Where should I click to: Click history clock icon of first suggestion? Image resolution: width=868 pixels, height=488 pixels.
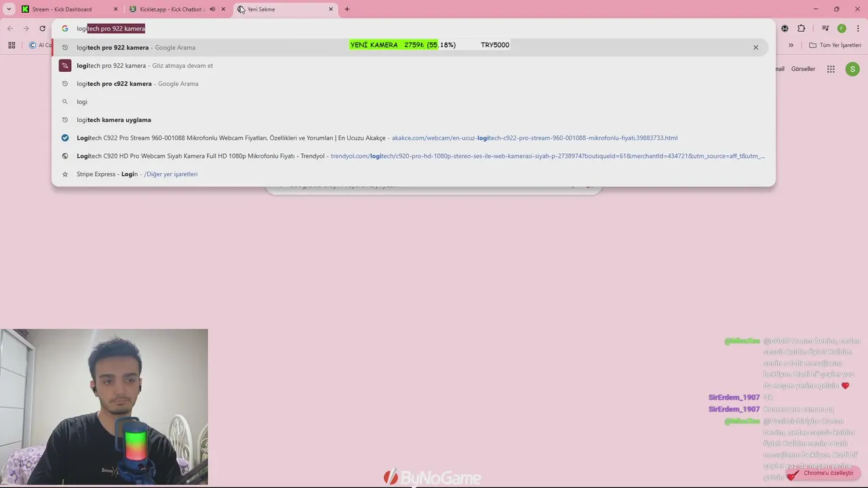point(65,47)
